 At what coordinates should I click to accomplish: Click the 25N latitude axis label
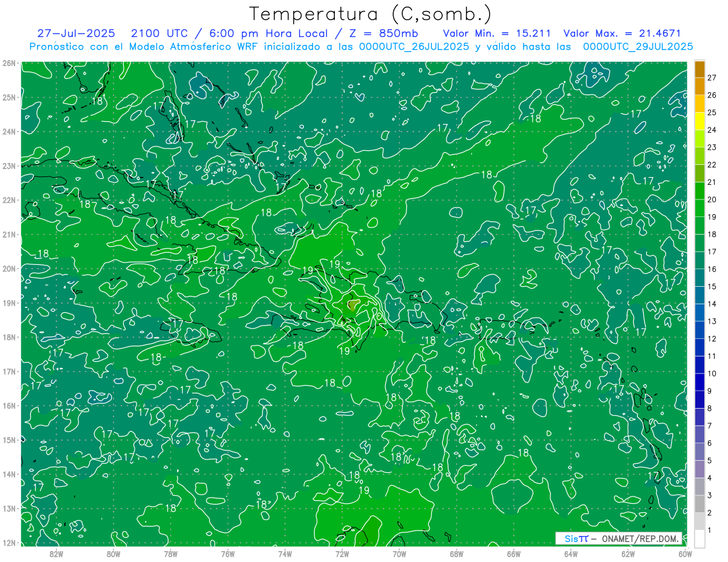pos(9,97)
